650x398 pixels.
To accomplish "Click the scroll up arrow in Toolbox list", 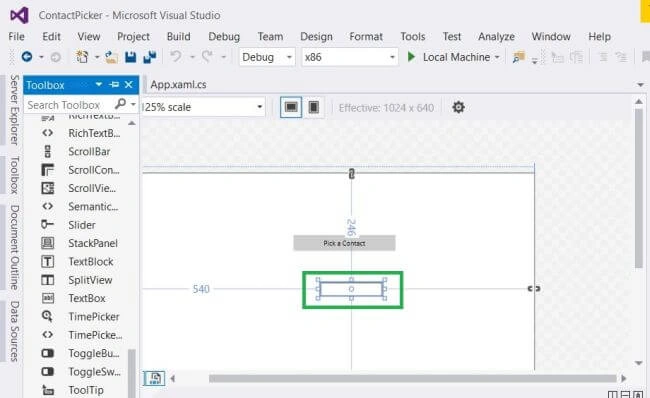I will tap(132, 123).
